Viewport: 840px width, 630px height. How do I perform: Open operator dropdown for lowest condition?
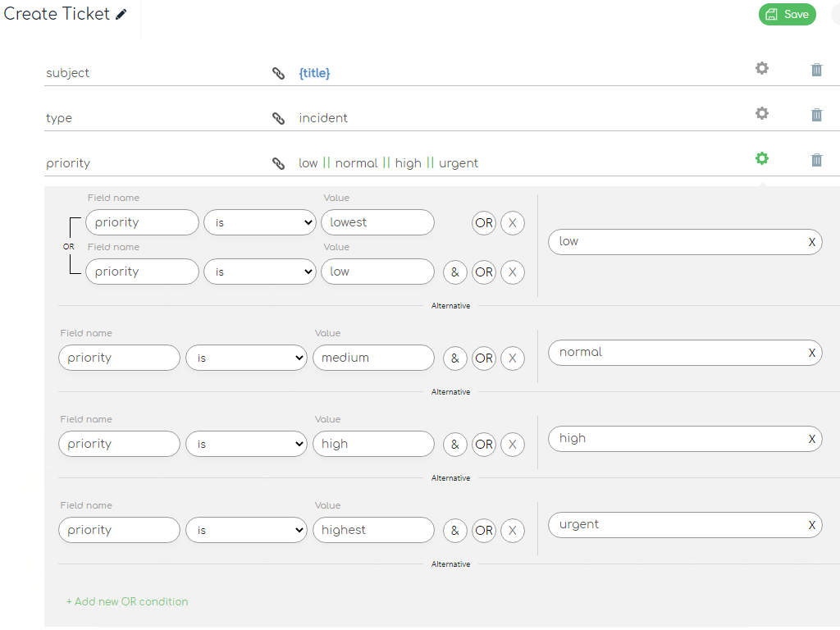click(x=259, y=222)
